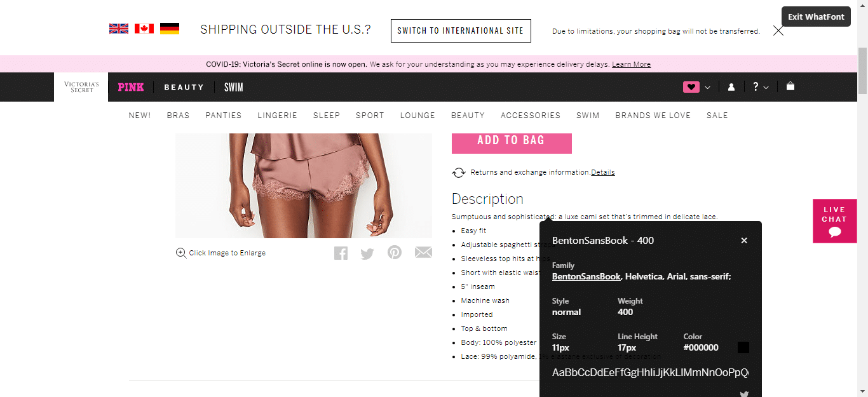This screenshot has height=397, width=868.
Task: Open the SALE menu category
Action: coord(717,116)
